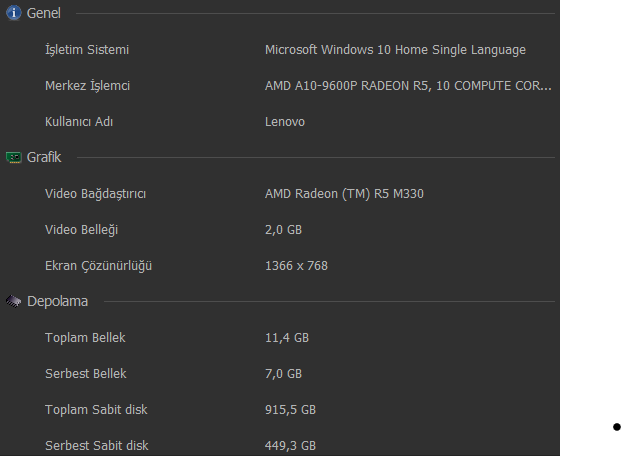Select the Genel section header
The image size is (622, 456).
44,13
